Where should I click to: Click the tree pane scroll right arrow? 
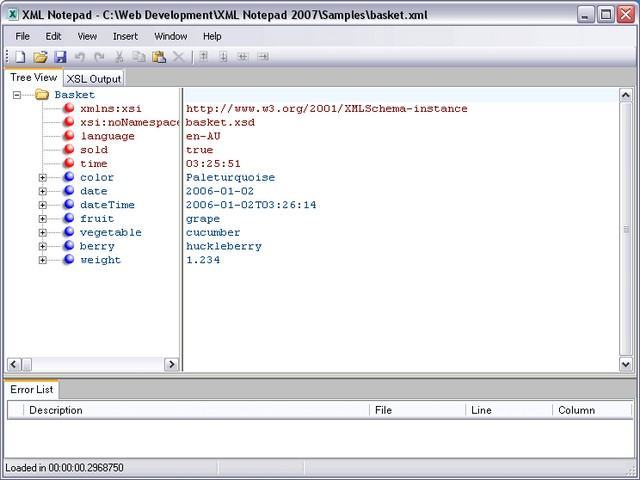pos(171,364)
